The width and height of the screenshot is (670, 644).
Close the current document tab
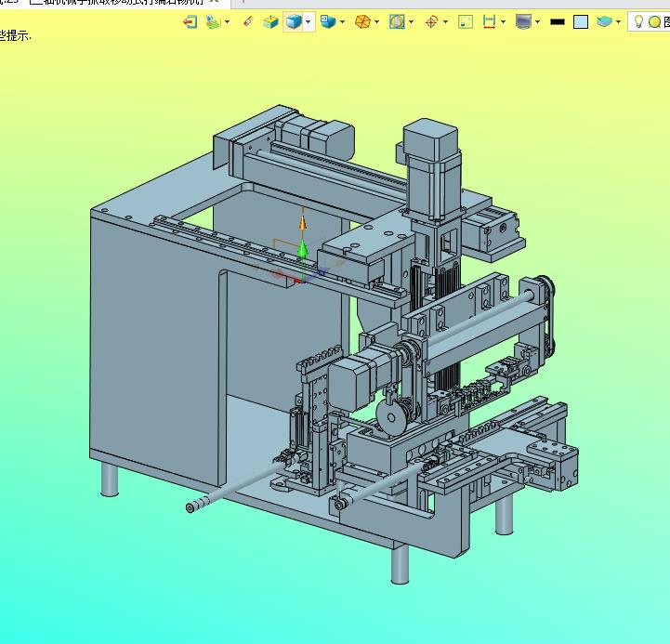pos(215,3)
